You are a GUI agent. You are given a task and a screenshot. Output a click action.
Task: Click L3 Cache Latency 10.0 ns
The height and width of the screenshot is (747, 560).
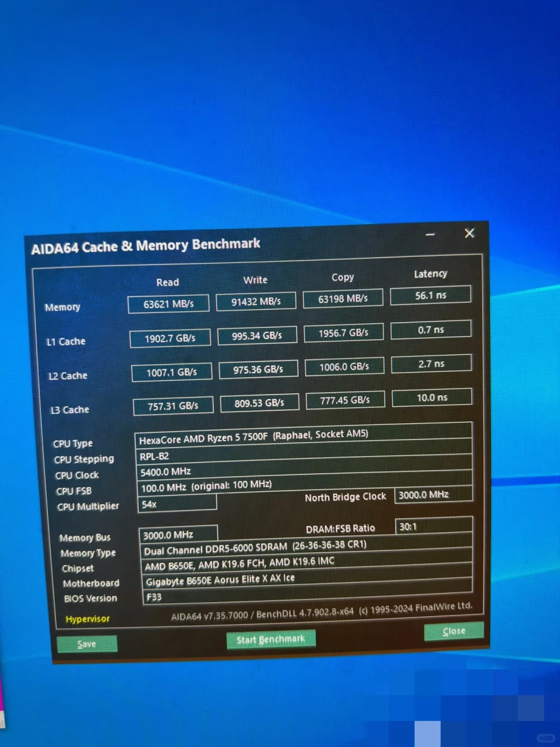click(x=432, y=397)
